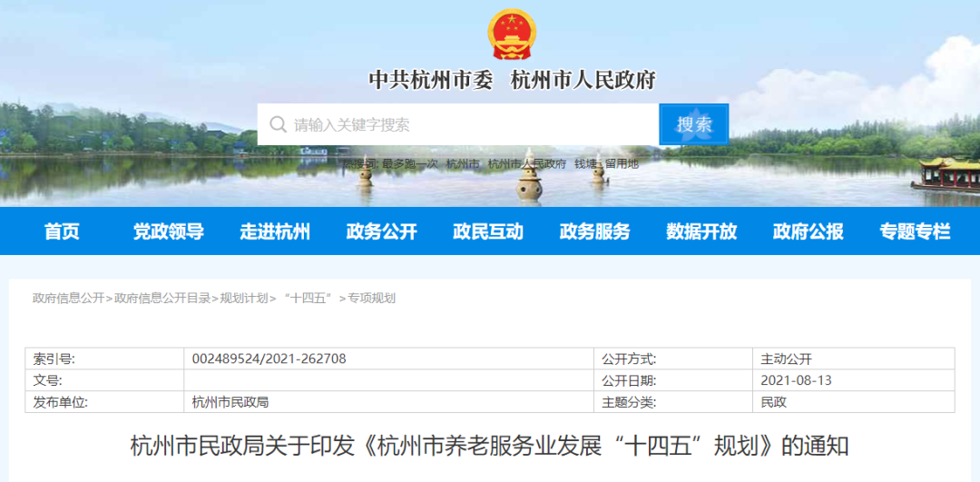Viewport: 980px width, 482px height.
Task: Open the 数据开放 navigation item
Action: point(701,231)
